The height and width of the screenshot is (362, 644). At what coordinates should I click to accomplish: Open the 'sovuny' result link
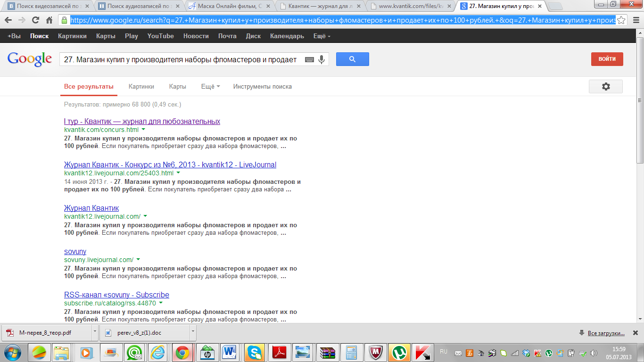(x=75, y=252)
